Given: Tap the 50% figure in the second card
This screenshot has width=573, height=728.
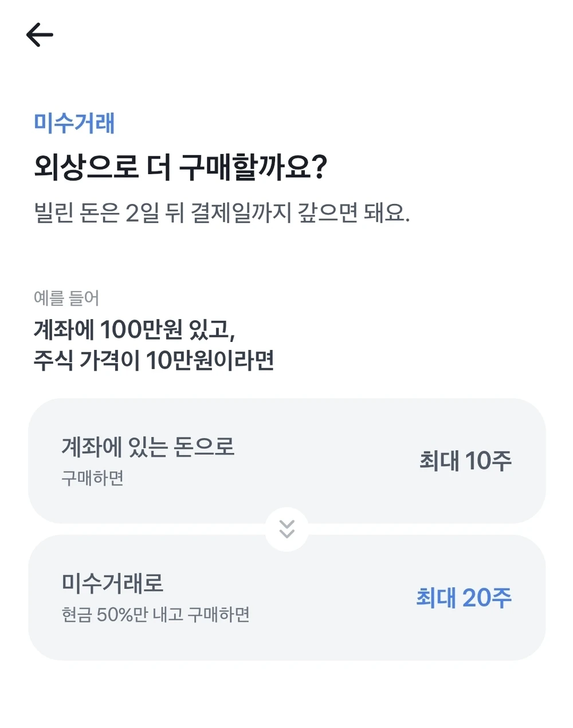Looking at the screenshot, I should pos(115,615).
